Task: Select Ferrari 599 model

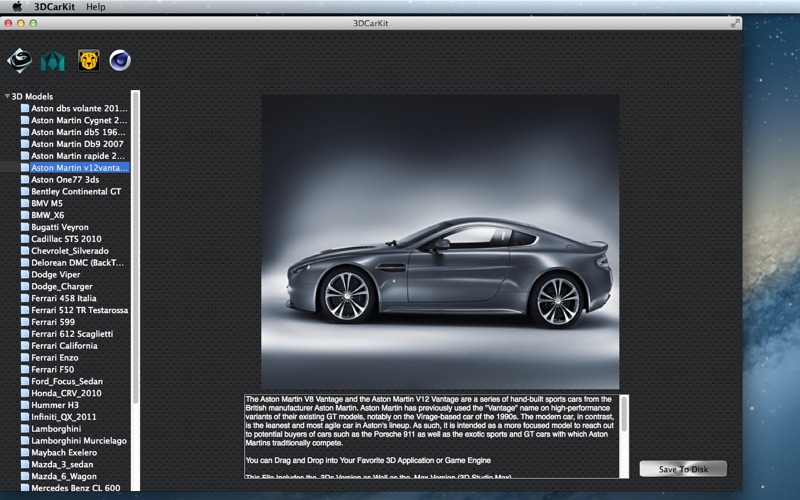Action: point(53,322)
